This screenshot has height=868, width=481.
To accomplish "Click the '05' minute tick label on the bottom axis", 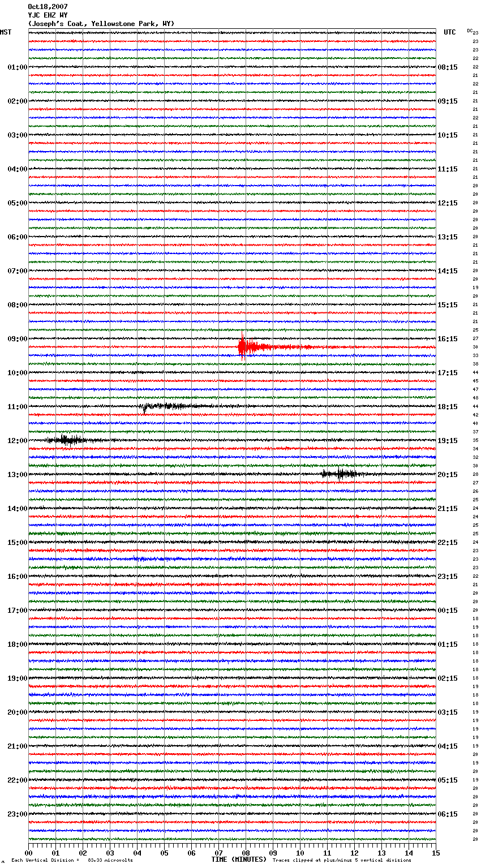I will click(164, 853).
